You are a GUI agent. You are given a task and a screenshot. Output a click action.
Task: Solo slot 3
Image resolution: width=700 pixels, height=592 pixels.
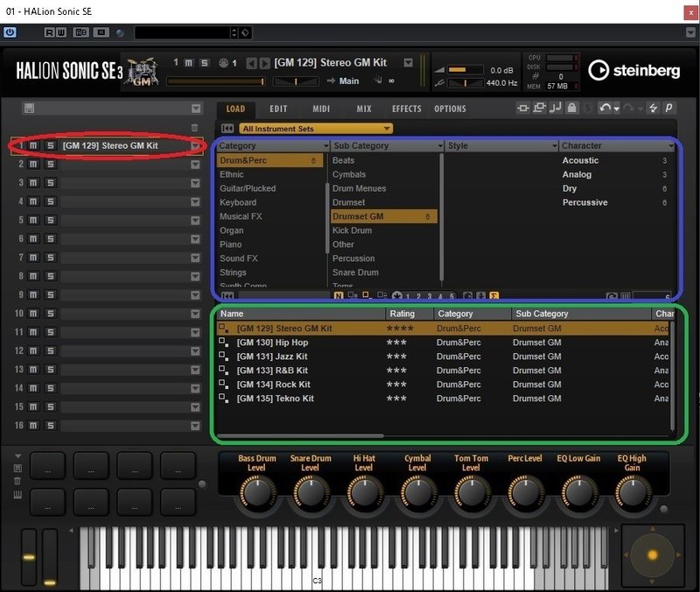coord(51,183)
